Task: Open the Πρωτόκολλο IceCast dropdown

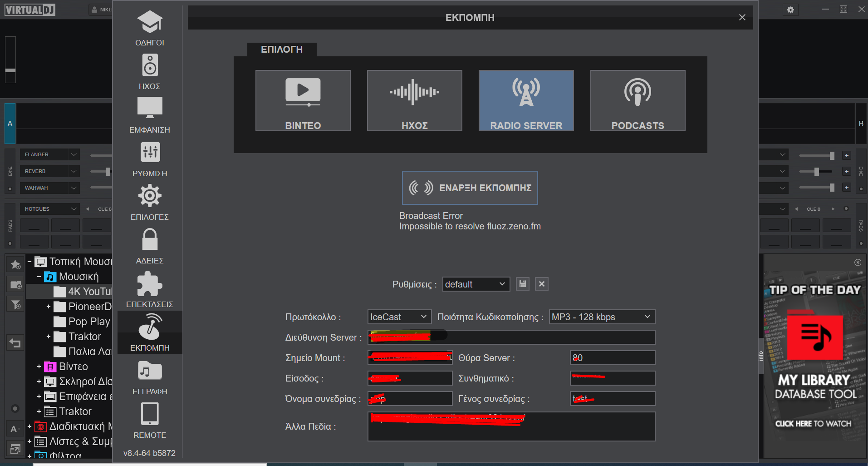Action: [x=398, y=317]
